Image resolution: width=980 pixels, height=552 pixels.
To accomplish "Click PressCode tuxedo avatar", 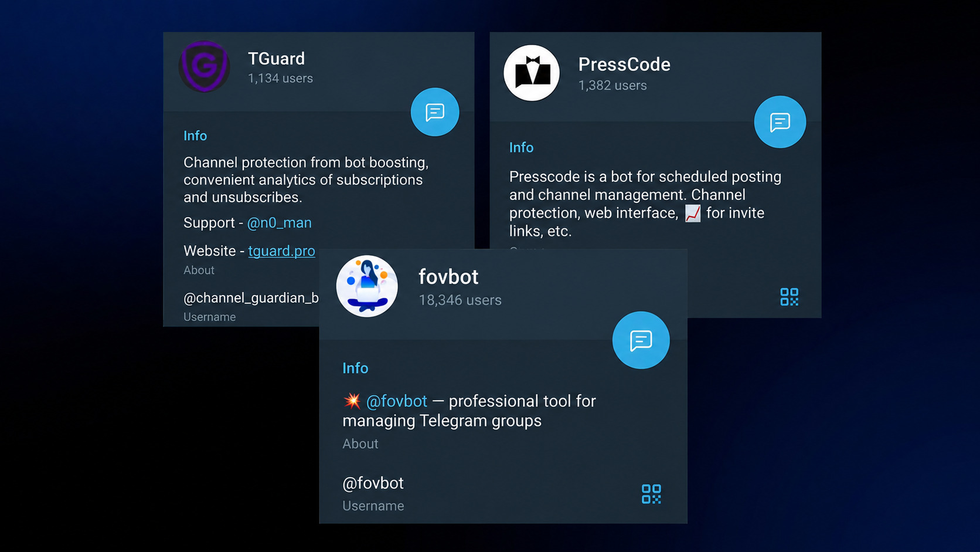I will [x=532, y=73].
